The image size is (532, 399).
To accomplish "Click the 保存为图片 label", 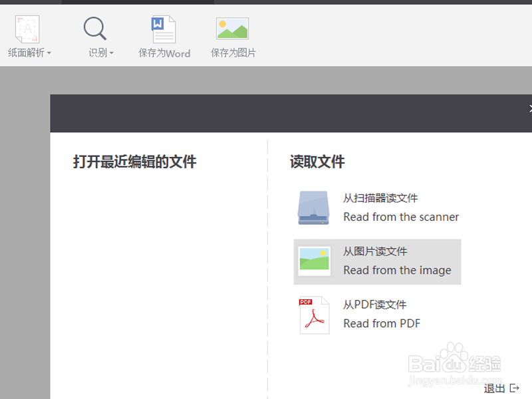I will [233, 53].
